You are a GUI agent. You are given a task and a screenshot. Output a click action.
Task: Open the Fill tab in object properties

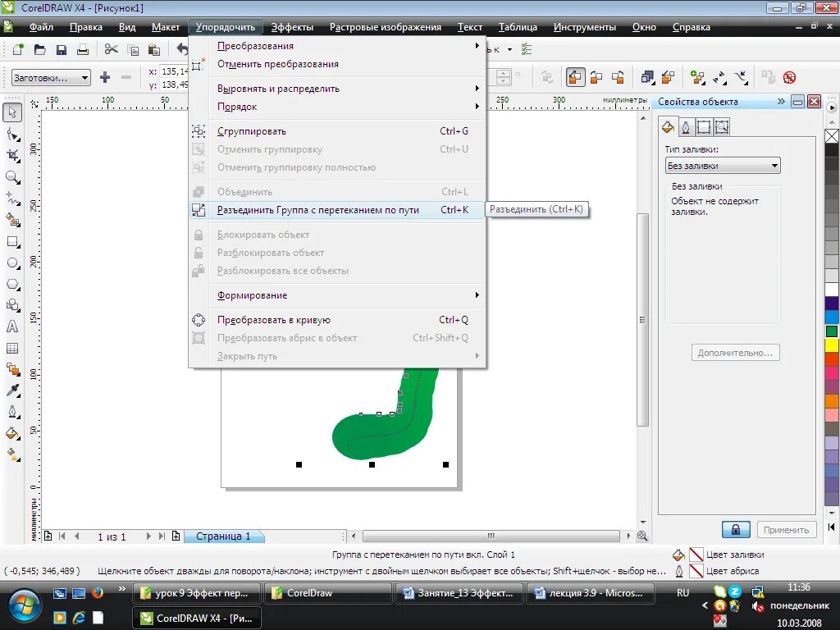pyautogui.click(x=668, y=127)
